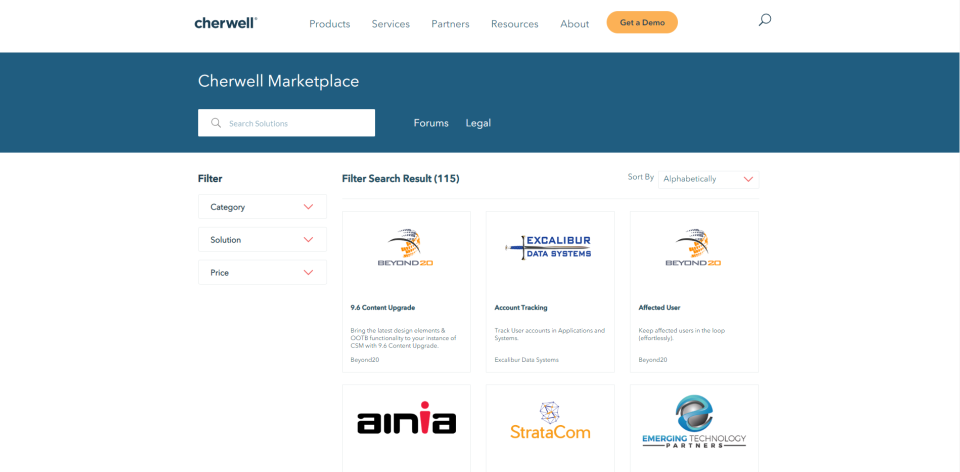The image size is (960, 472).
Task: Click Beyond20 vendor text under Affected User
Action: click(x=653, y=360)
